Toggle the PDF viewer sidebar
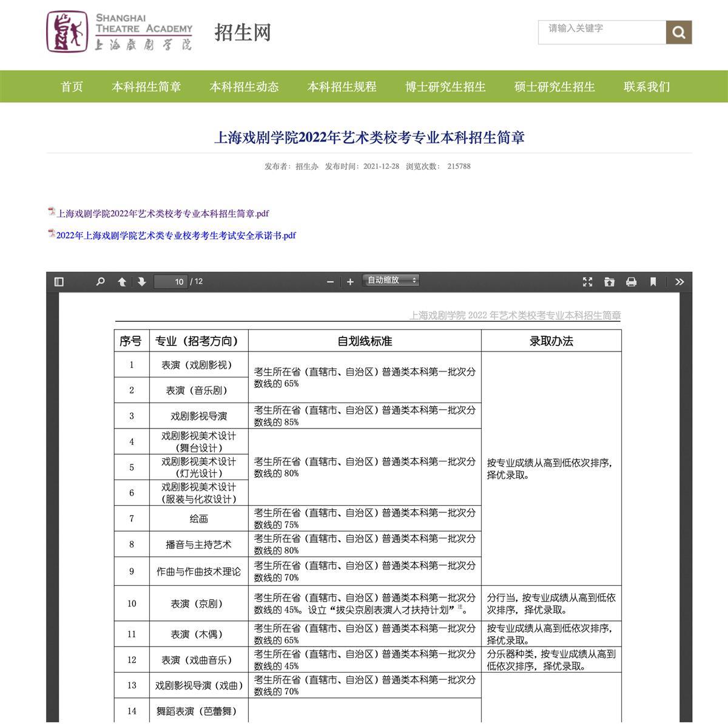Screen dimensions: 728x726 [59, 282]
